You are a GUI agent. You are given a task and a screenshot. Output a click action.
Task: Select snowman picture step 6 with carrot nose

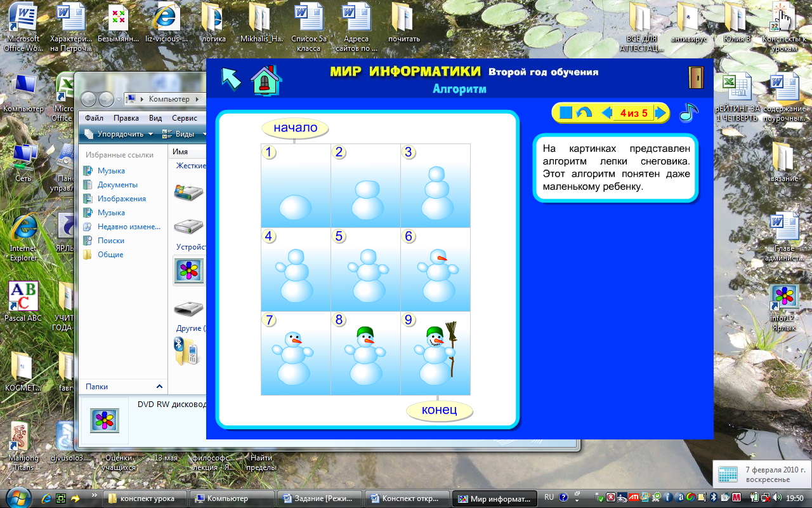click(x=436, y=269)
